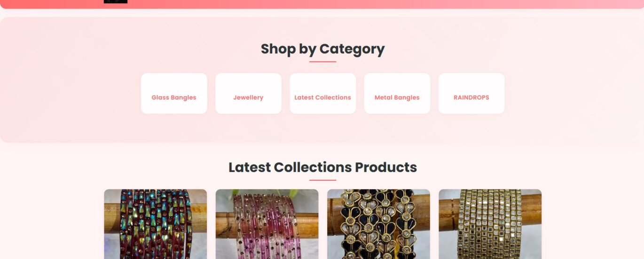Open the gold mirror-square bangles product

click(x=490, y=224)
